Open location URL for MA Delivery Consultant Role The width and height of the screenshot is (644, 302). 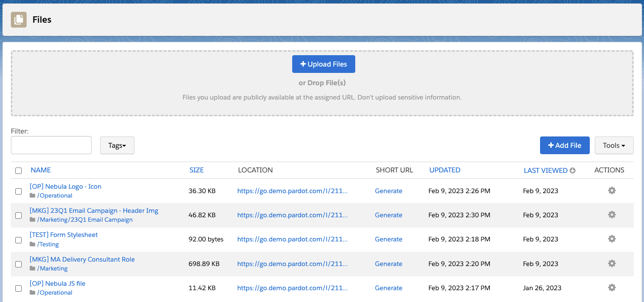(292, 264)
